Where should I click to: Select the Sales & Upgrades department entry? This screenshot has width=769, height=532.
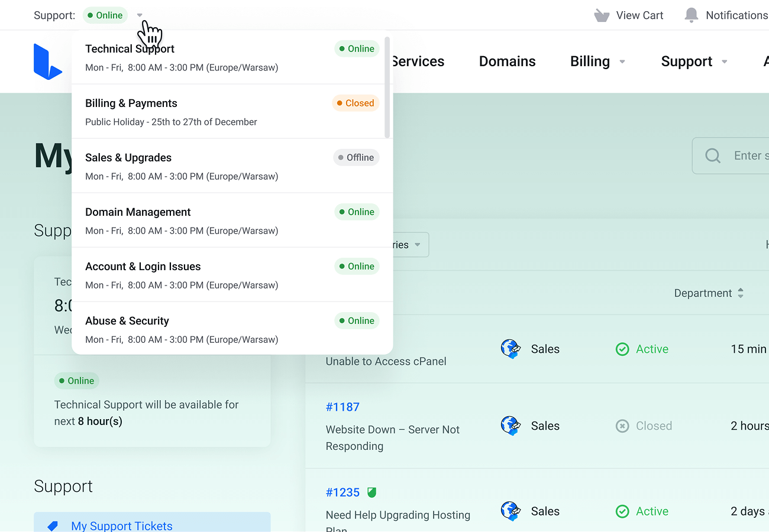232,166
